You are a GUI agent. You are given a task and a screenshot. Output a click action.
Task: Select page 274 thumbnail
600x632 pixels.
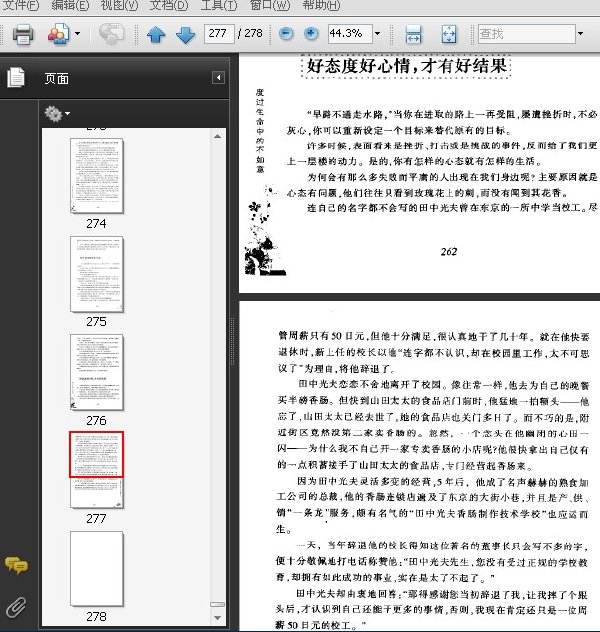97,176
